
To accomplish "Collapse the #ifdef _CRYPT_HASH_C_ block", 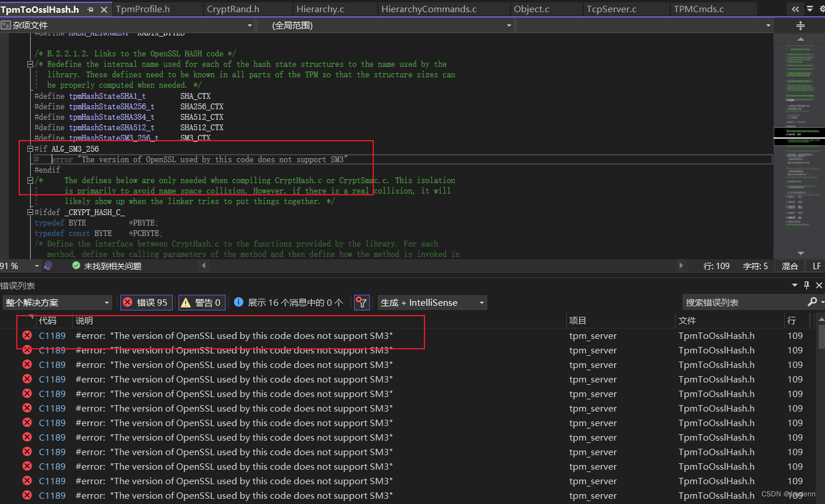I will coord(30,212).
